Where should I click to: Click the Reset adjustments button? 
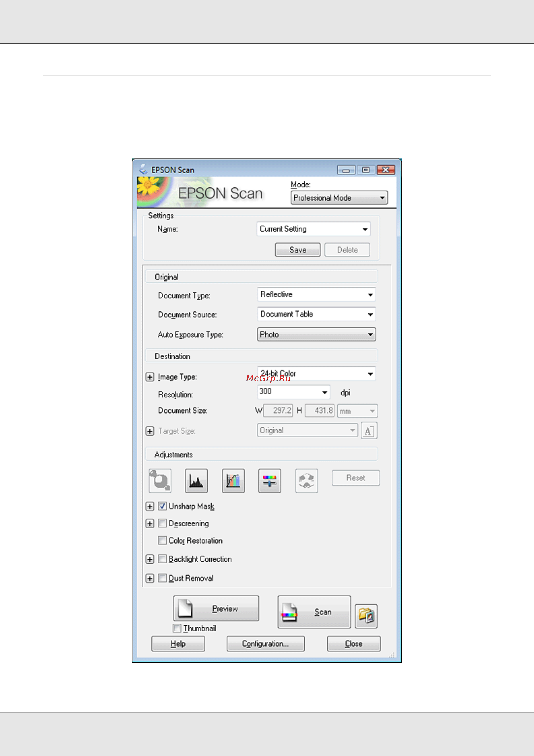pyautogui.click(x=356, y=478)
